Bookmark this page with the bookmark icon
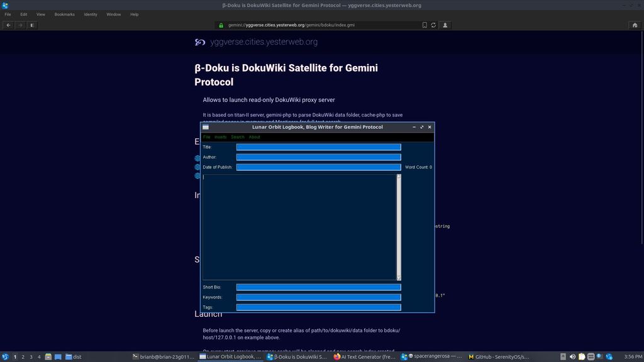This screenshot has height=362, width=644. pyautogui.click(x=425, y=25)
